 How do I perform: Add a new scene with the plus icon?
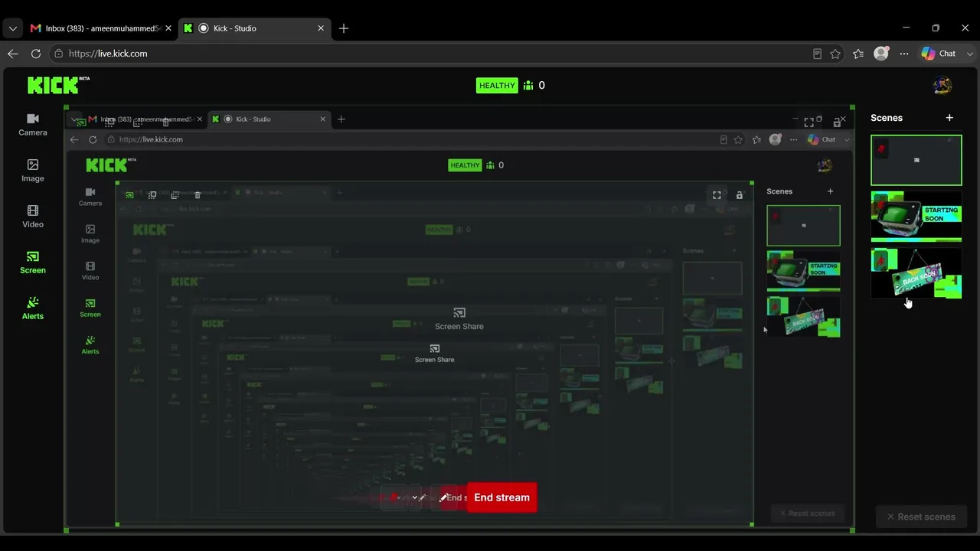[949, 118]
